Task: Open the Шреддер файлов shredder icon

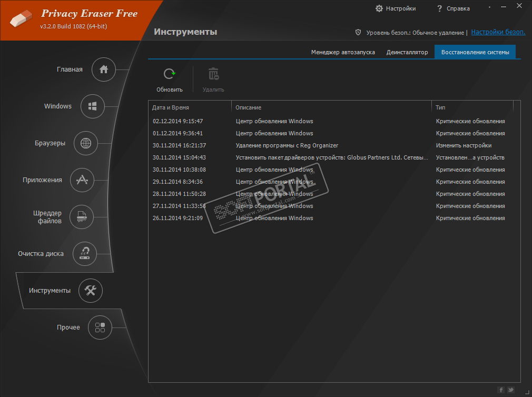Action: [x=82, y=217]
